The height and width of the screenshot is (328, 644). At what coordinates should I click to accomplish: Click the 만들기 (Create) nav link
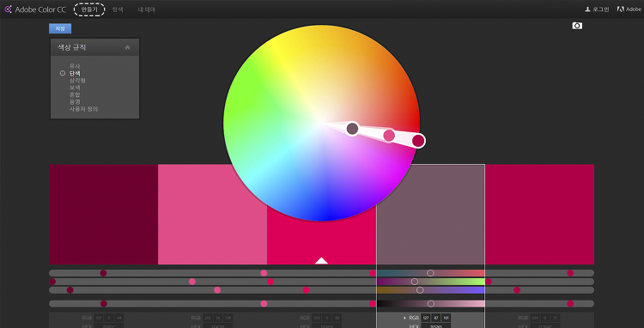(x=89, y=9)
